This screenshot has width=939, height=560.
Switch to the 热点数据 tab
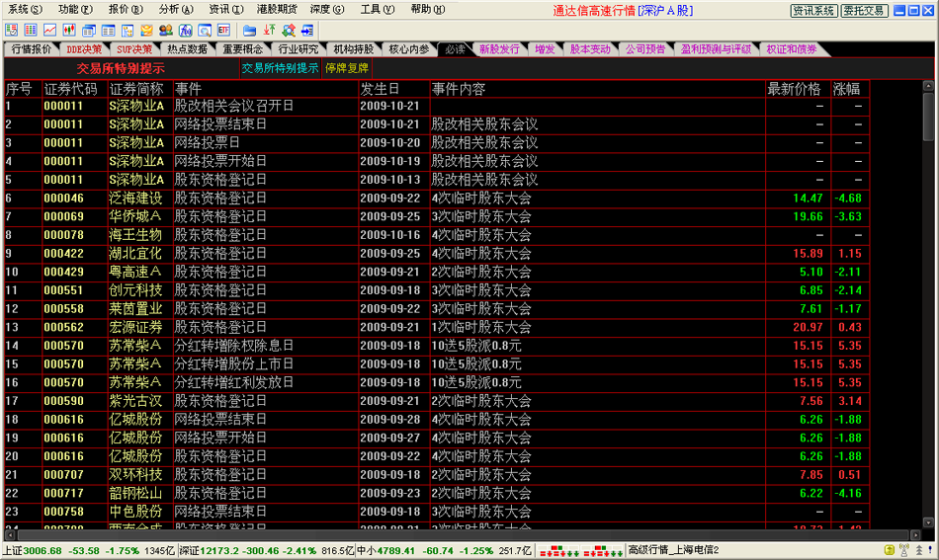pos(187,49)
